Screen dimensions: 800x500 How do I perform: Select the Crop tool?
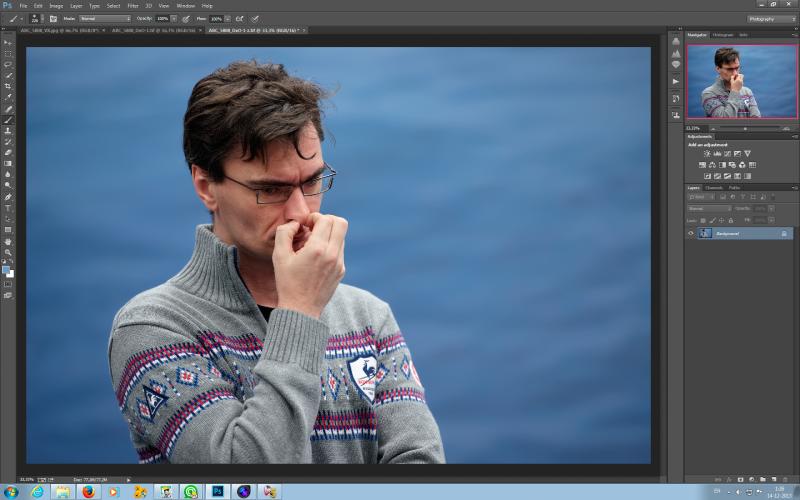coord(8,86)
